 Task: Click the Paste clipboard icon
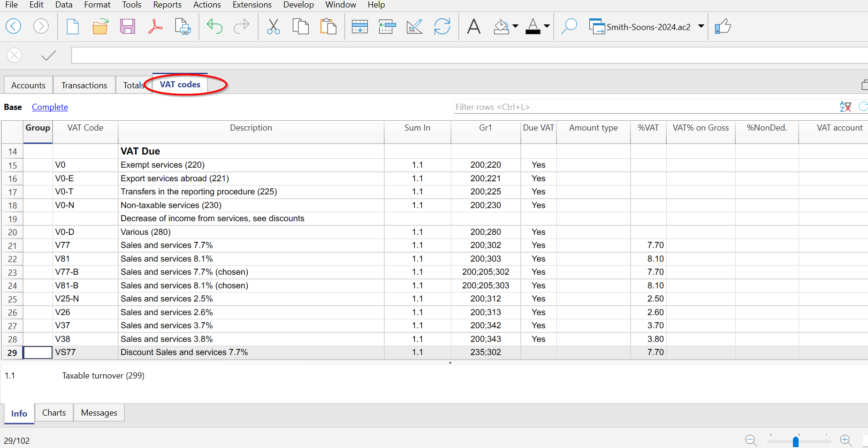[x=328, y=26]
